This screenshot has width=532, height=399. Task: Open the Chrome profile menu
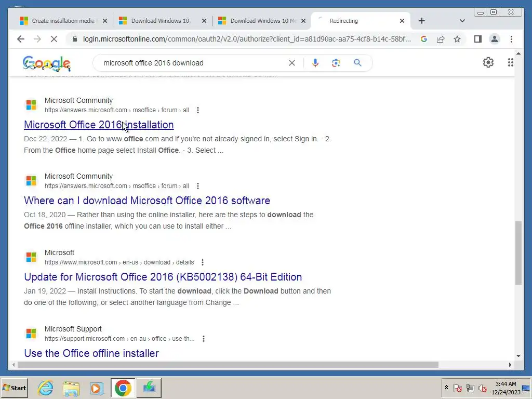(495, 39)
